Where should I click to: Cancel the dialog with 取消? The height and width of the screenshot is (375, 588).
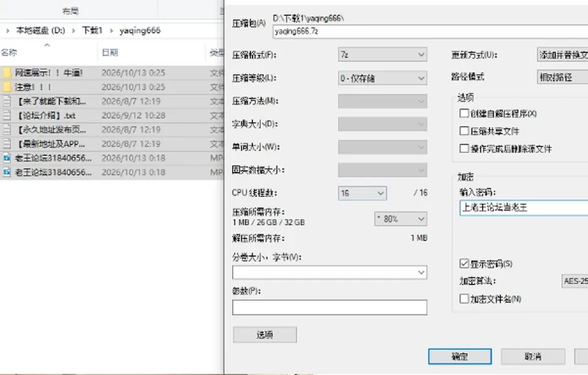point(533,356)
